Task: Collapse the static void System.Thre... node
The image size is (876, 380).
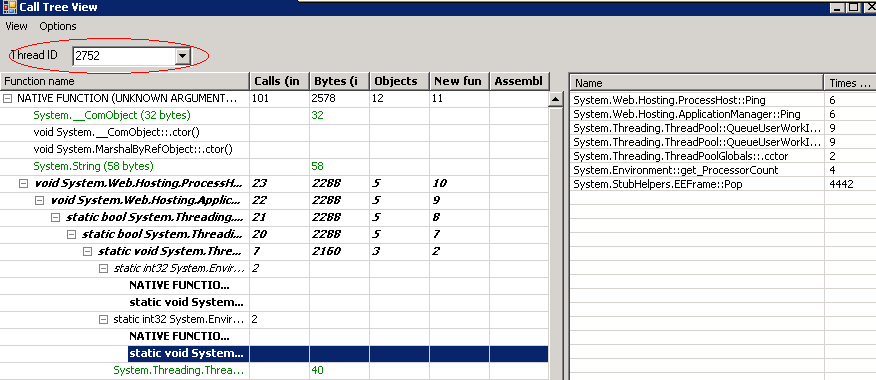Action: tap(87, 251)
